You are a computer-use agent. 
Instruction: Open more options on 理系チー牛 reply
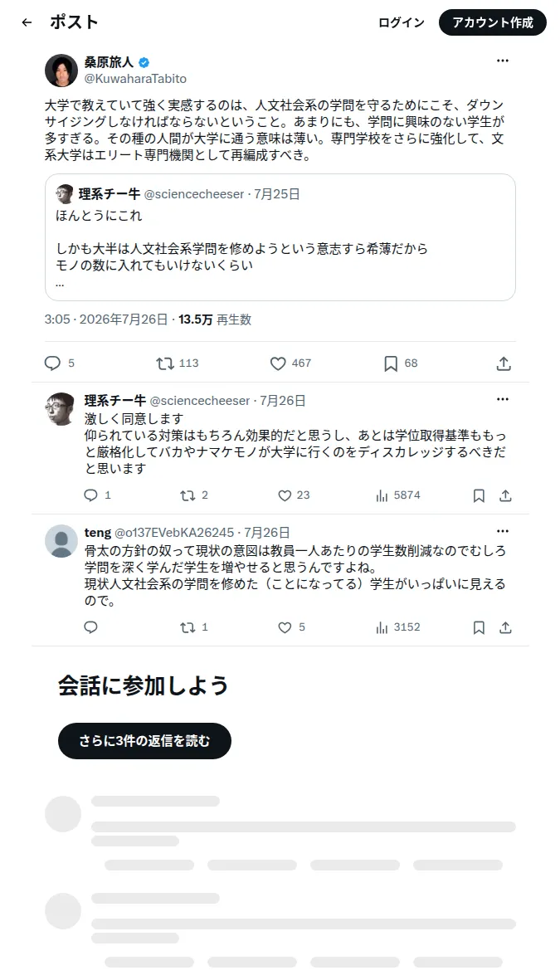(x=503, y=399)
